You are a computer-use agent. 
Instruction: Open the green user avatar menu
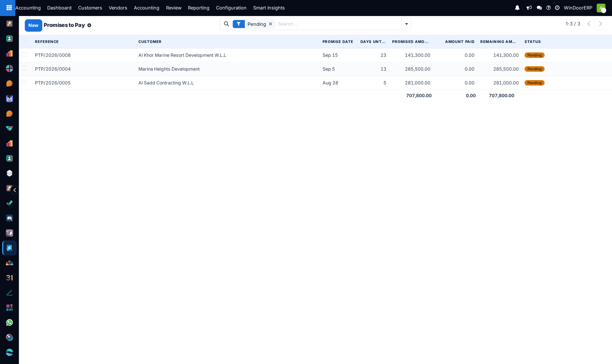(x=601, y=8)
